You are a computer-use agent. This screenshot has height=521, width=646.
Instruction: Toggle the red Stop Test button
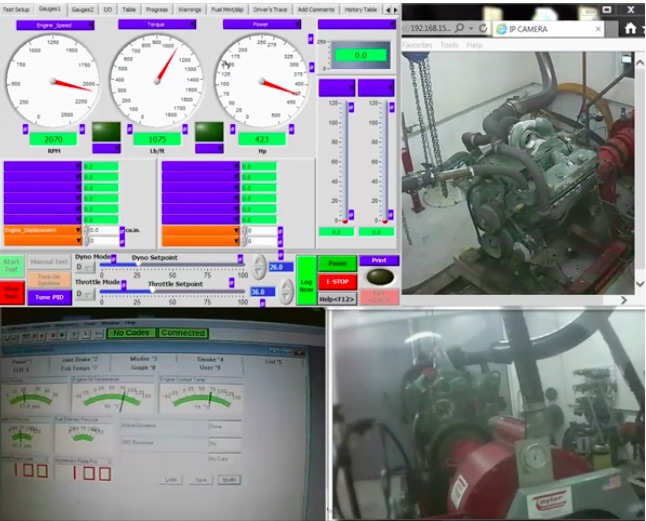[x=12, y=291]
